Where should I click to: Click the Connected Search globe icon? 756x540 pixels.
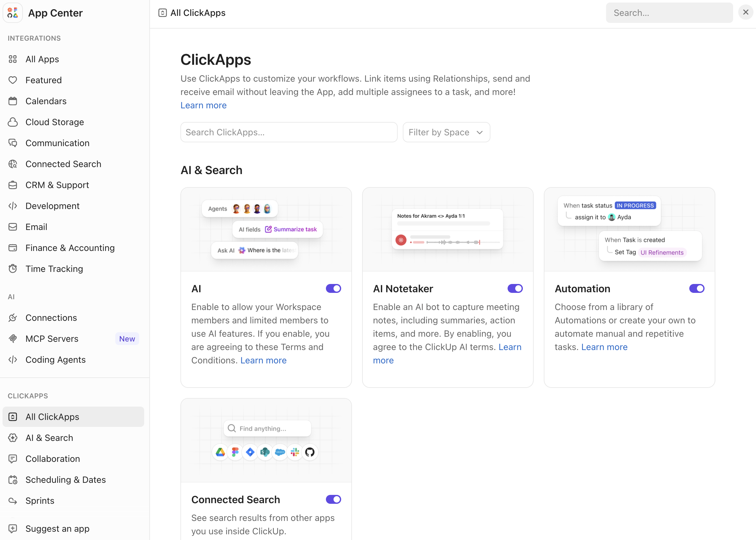(13, 164)
